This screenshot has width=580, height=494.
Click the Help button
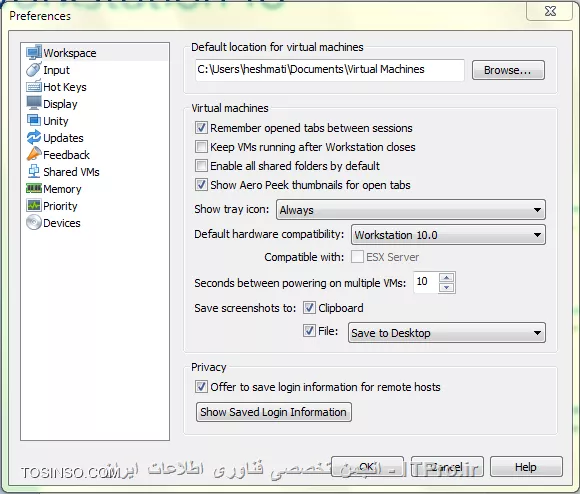click(x=526, y=467)
